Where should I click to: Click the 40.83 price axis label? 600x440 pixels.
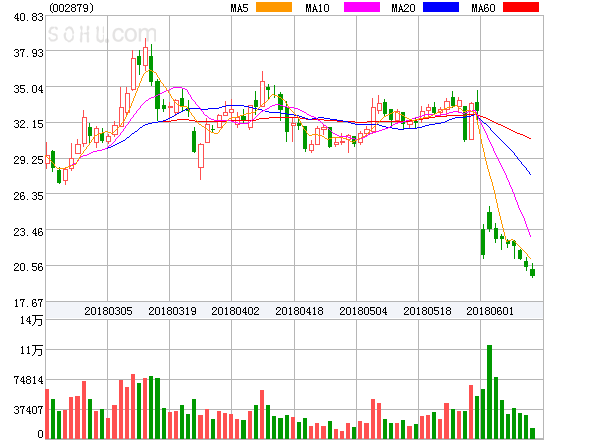(28, 17)
